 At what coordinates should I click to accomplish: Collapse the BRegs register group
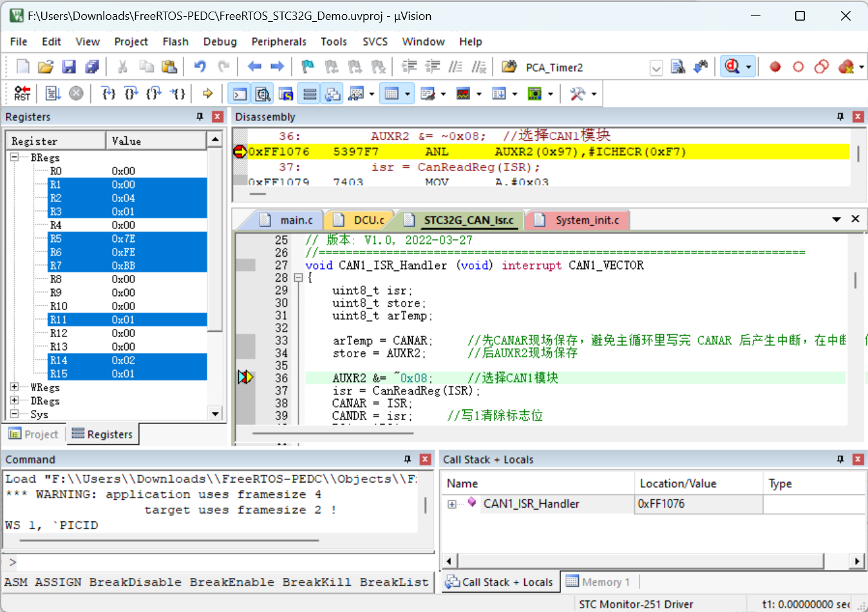[14, 157]
